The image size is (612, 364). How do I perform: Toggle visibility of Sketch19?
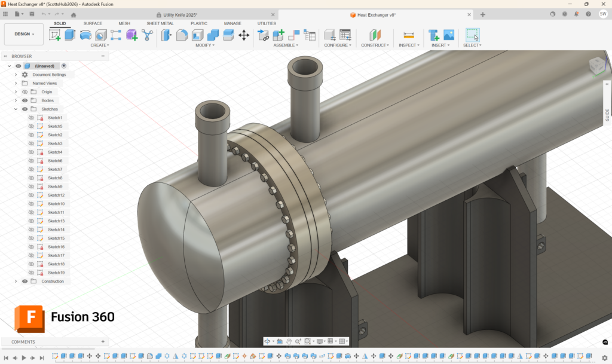(31, 273)
